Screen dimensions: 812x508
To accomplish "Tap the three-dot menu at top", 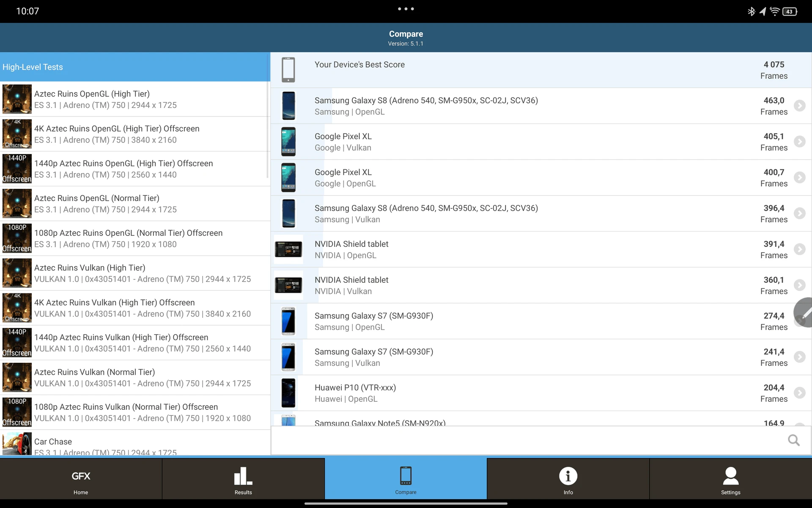I will coord(406,9).
